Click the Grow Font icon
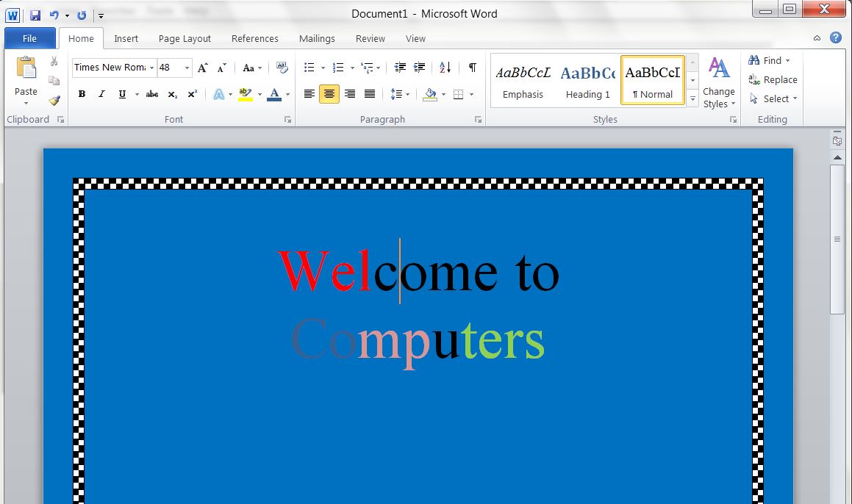852x504 pixels. (x=202, y=68)
